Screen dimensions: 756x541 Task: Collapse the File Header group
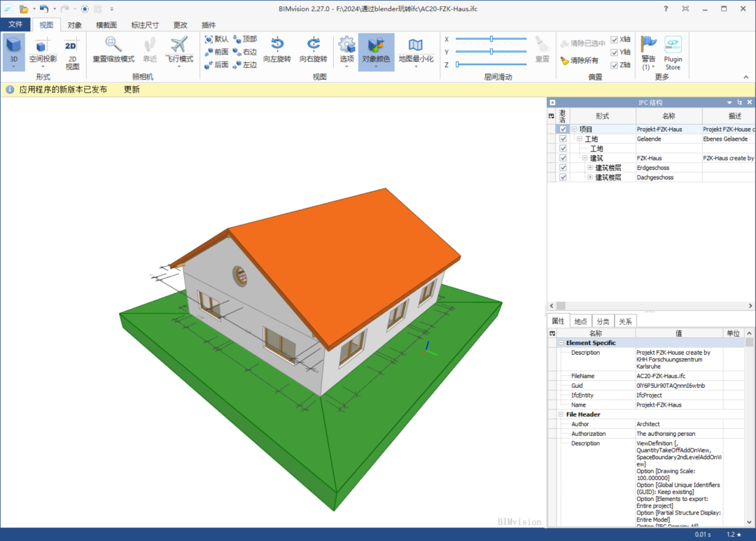(x=561, y=414)
